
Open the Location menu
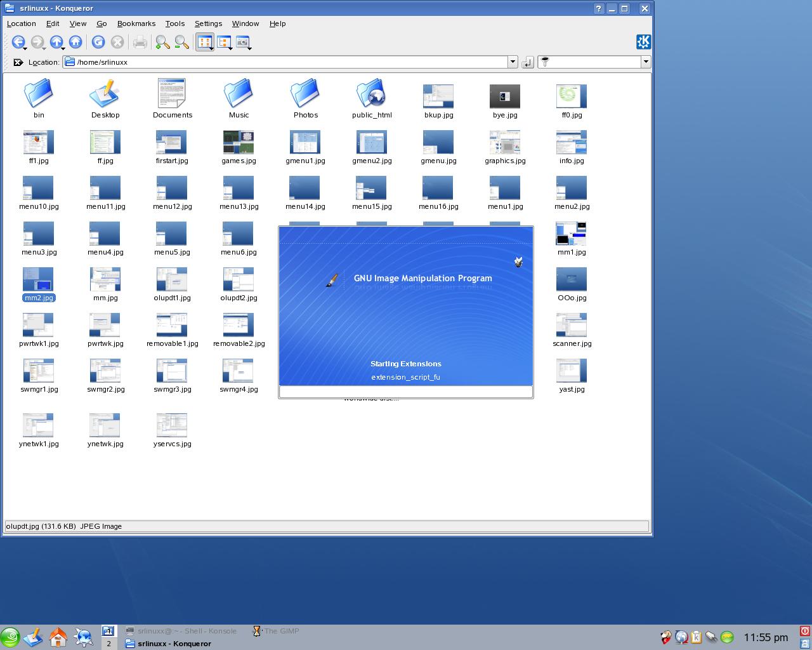tap(21, 23)
